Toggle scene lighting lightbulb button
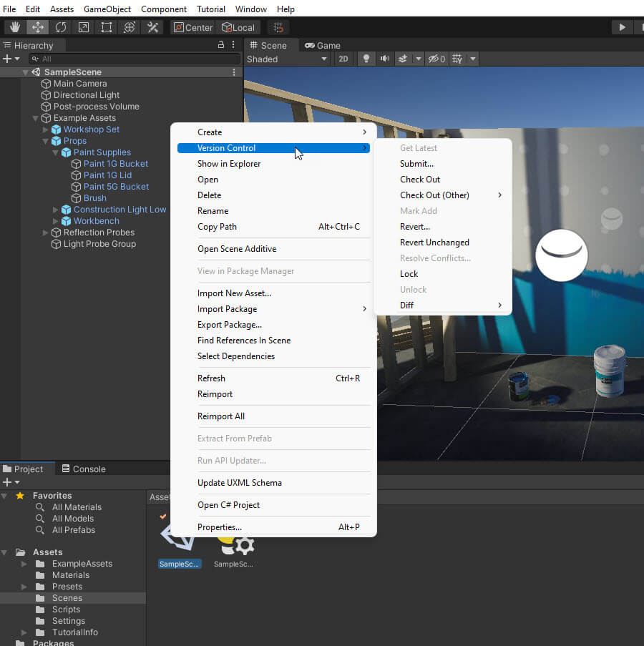The width and height of the screenshot is (644, 646). point(366,59)
